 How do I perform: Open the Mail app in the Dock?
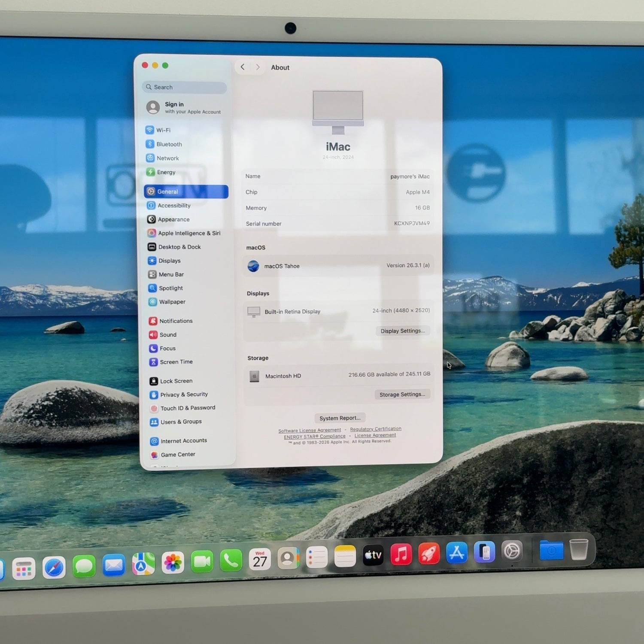[114, 565]
